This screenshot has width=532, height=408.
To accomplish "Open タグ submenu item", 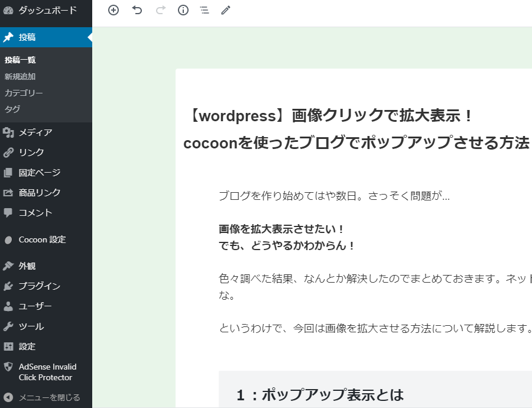I will [x=12, y=109].
